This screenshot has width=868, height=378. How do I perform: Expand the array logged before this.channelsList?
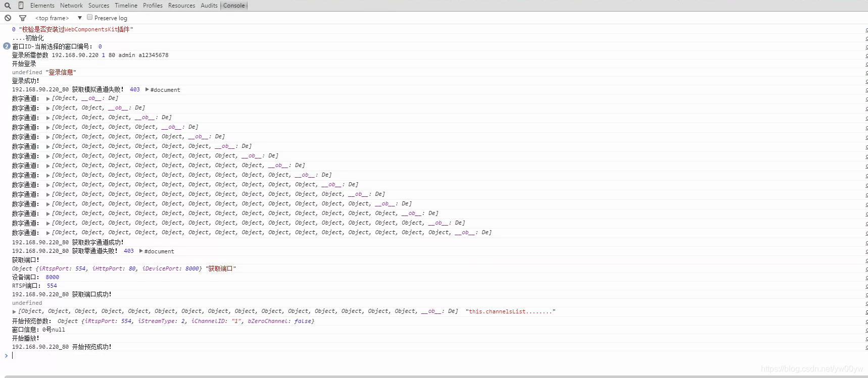point(14,312)
